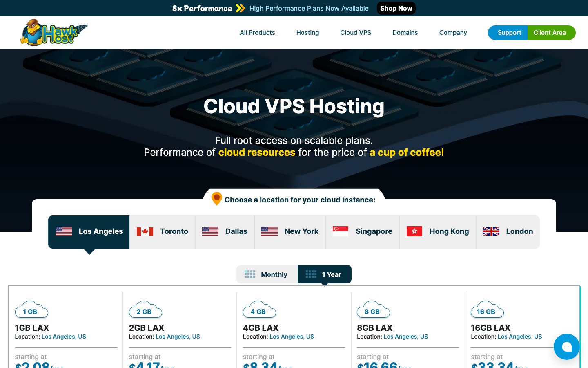Open the live chat bubble
This screenshot has width=588, height=368.
pos(567,347)
